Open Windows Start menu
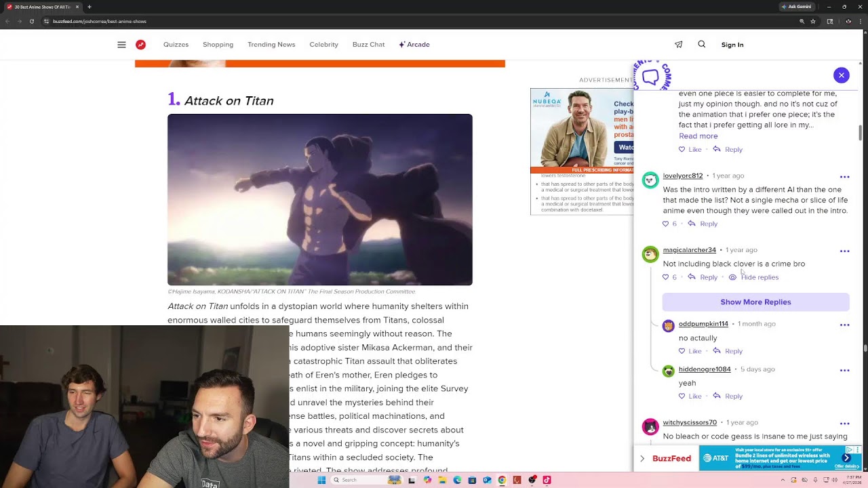The height and width of the screenshot is (488, 868). pos(321,480)
